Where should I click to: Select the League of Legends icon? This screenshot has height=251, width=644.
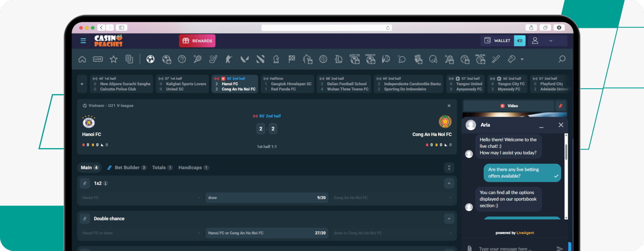click(x=339, y=59)
